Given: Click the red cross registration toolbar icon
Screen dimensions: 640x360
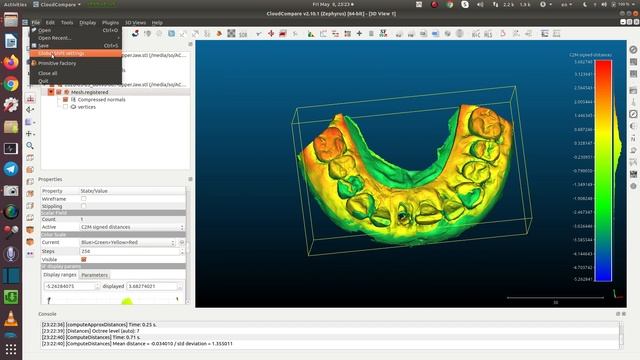Looking at the screenshot, I should [271, 33].
